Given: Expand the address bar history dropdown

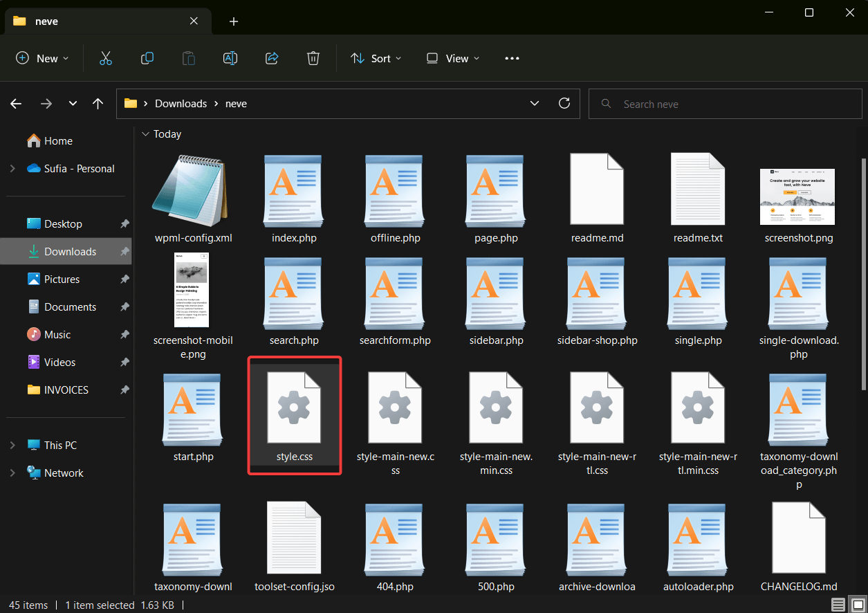Looking at the screenshot, I should [x=534, y=104].
